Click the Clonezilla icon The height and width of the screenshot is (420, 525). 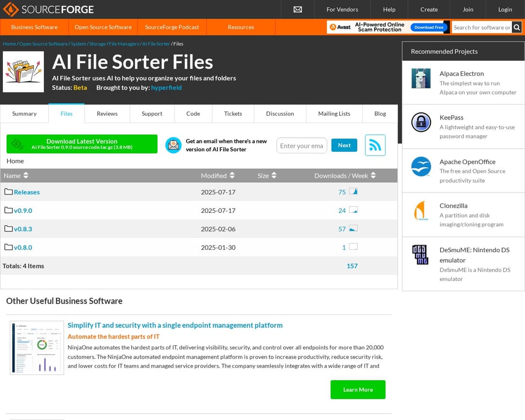tap(421, 210)
